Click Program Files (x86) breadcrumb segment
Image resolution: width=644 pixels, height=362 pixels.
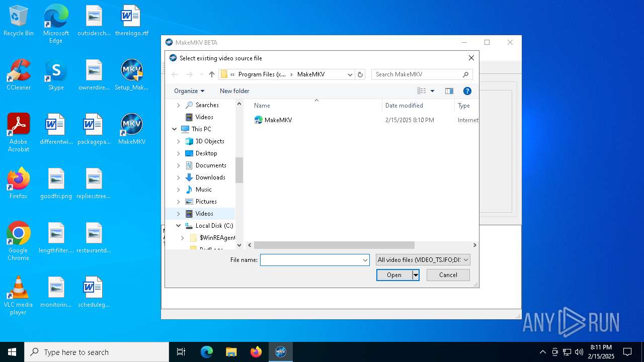pyautogui.click(x=262, y=74)
